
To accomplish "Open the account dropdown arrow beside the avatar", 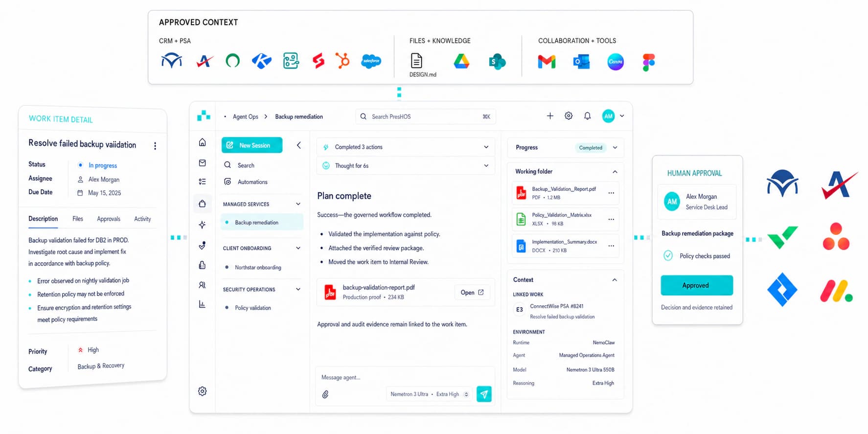I will 622,116.
